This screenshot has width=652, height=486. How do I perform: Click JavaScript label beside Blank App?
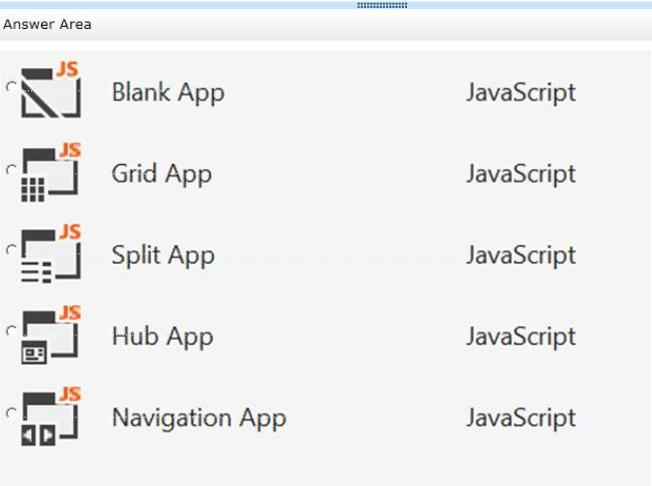pos(521,92)
